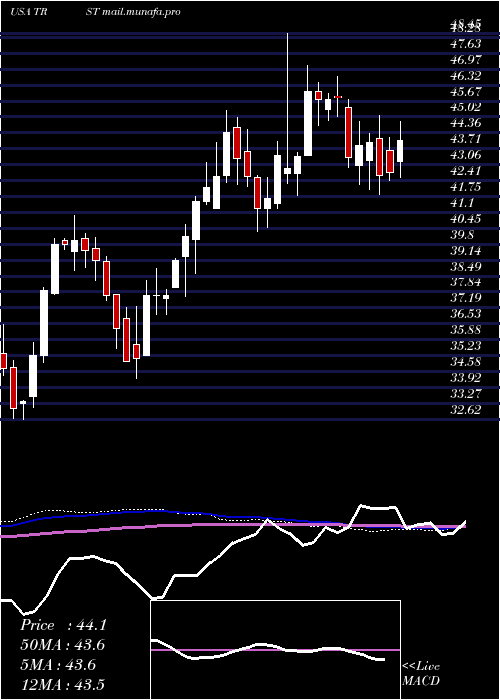Screen dimensions: 500x700
Task: Click the '12MA : 43.5' readout
Action: point(63,684)
